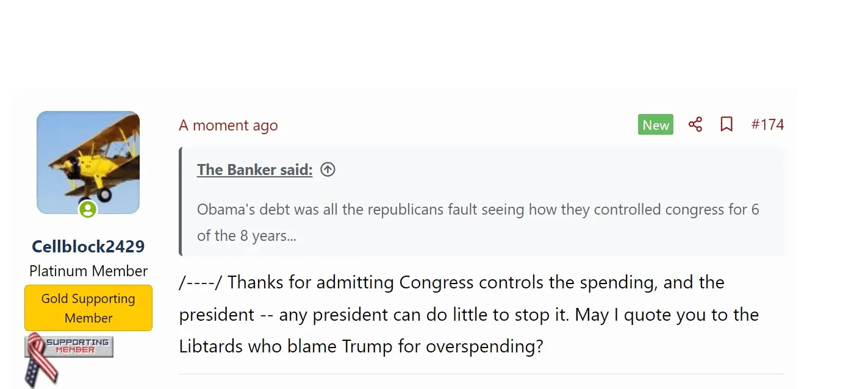Click the "A moment ago" timestamp

click(x=228, y=126)
